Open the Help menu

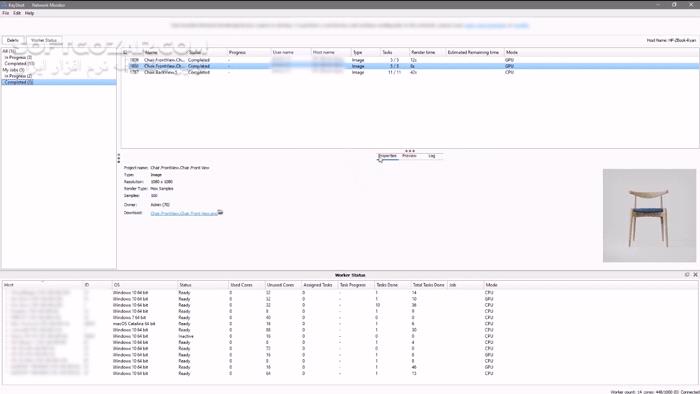point(29,13)
